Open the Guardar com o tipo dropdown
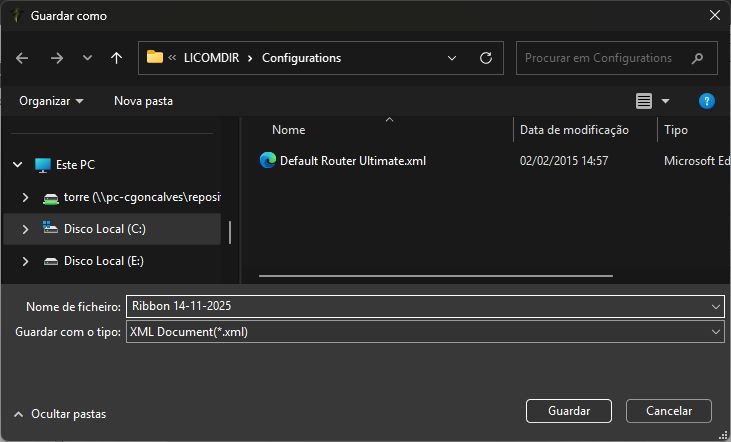This screenshot has height=442, width=731. coord(715,332)
